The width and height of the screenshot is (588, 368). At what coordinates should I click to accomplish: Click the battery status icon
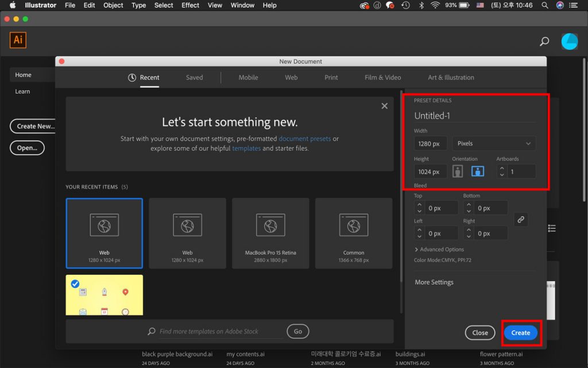click(x=464, y=5)
